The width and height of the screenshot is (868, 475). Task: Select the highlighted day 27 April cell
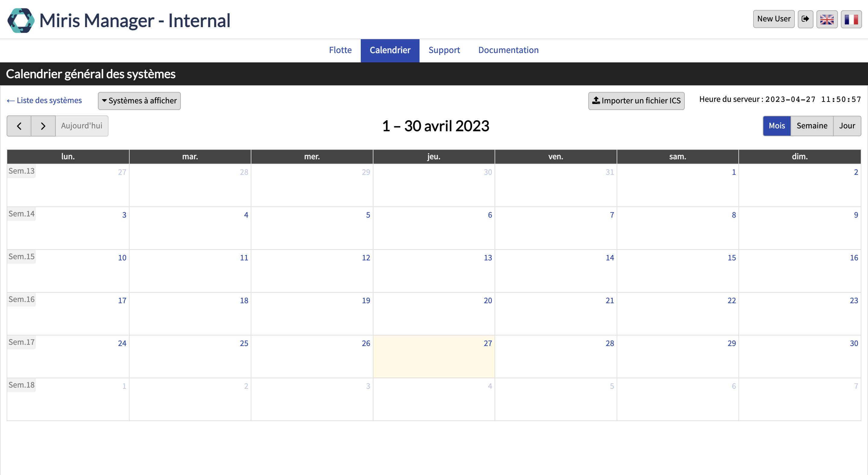[434, 357]
